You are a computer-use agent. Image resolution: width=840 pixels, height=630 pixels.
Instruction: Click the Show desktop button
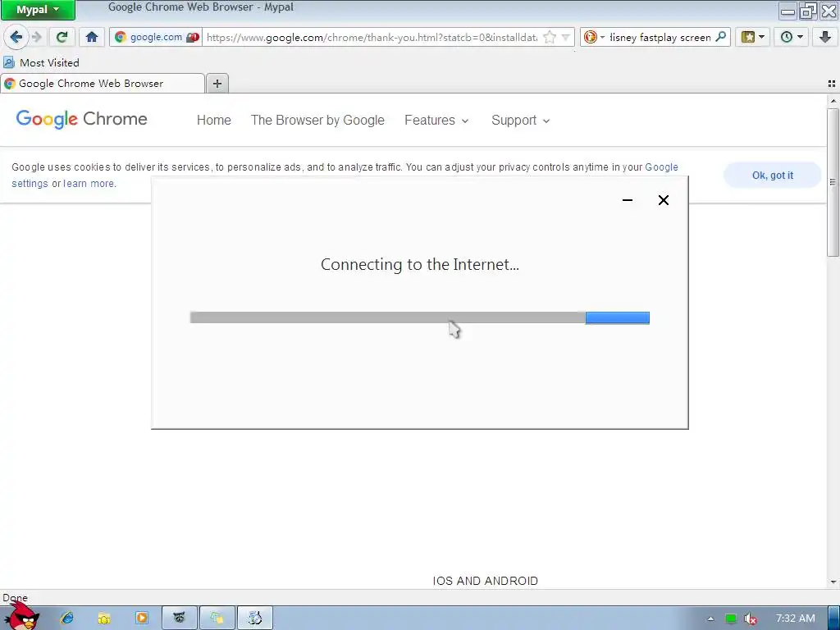coord(834,619)
